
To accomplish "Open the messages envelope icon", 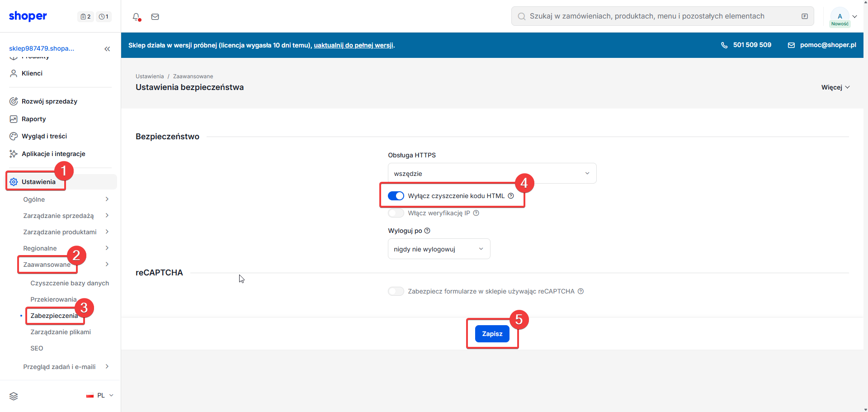I will 155,17.
